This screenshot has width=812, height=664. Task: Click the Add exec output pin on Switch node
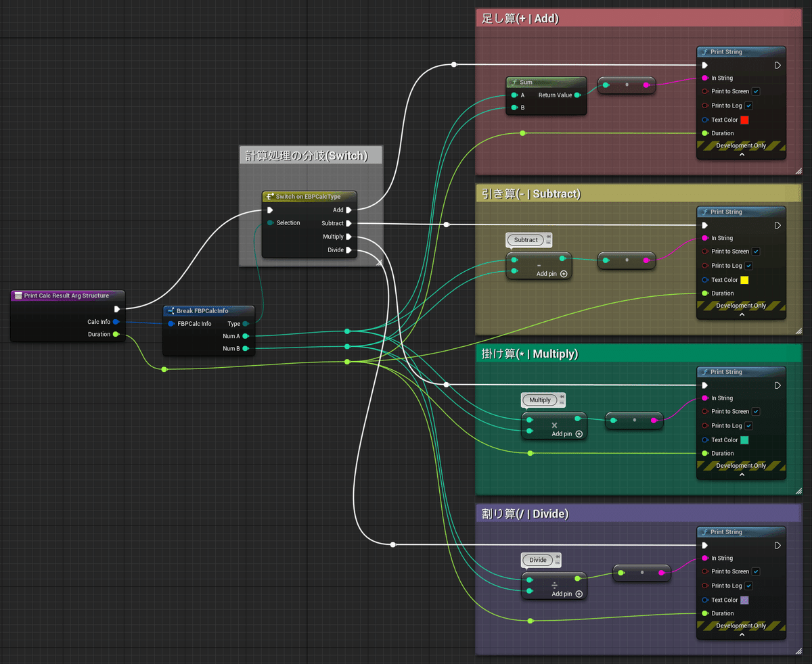tap(348, 210)
